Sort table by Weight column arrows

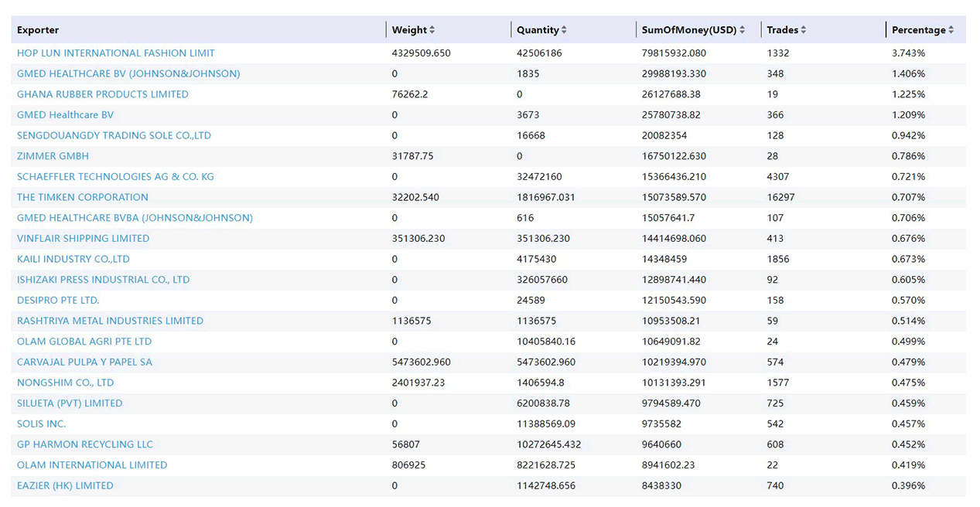coord(432,30)
